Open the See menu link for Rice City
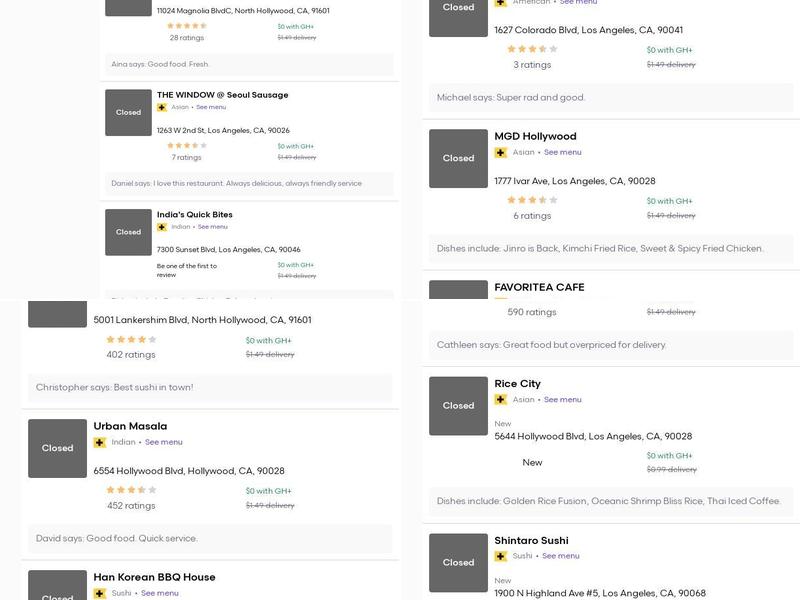The image size is (800, 600). pyautogui.click(x=563, y=400)
